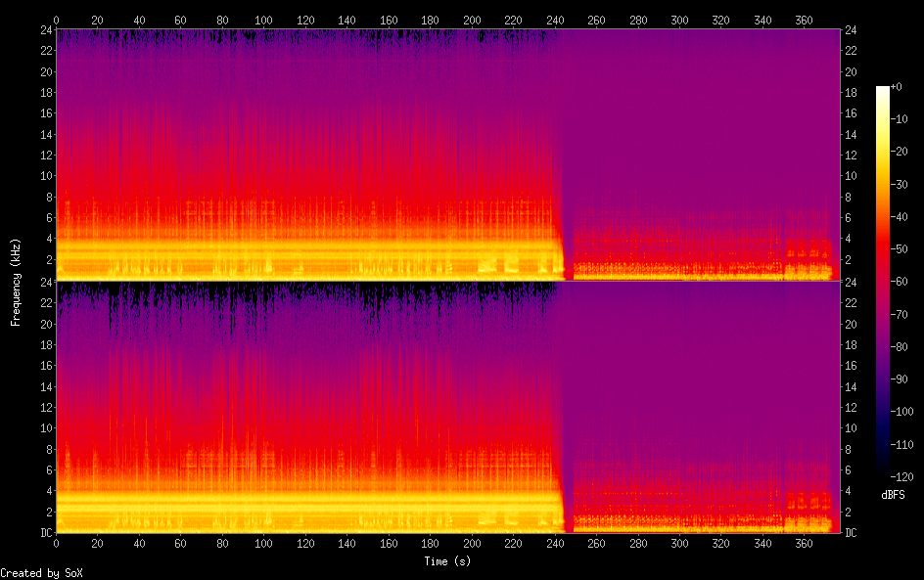Click the '-120' label on the dBFS scale
The width and height of the screenshot is (924, 580).
tap(901, 477)
